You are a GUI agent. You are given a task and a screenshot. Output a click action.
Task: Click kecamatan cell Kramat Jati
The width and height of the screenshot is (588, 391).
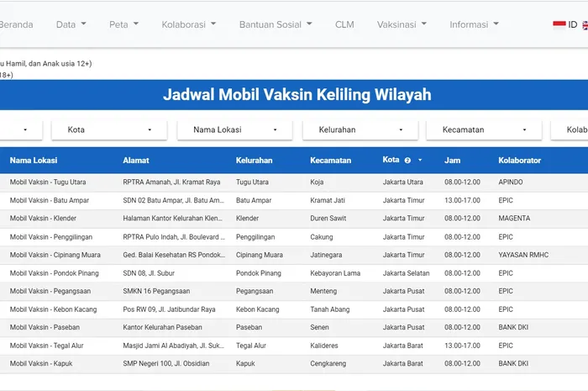click(328, 200)
